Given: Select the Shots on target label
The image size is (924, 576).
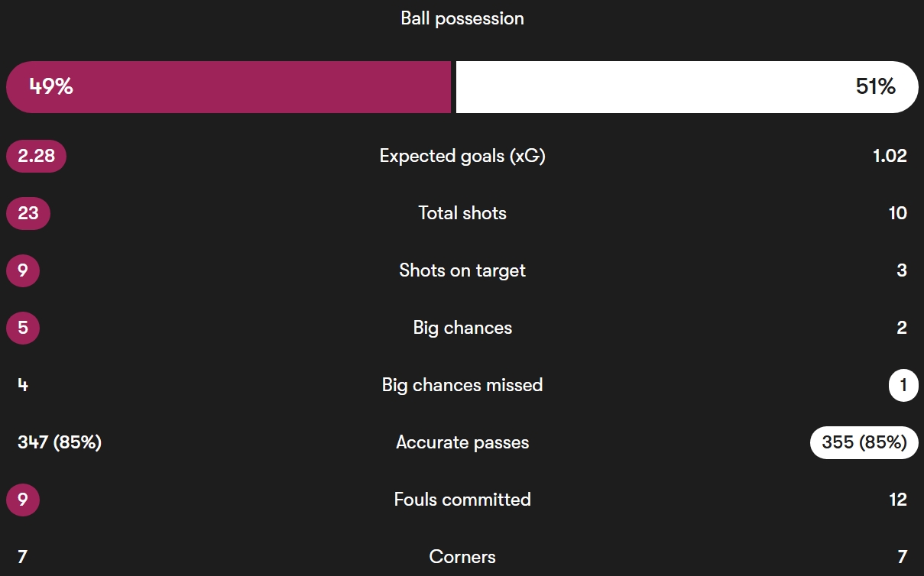Looking at the screenshot, I should coord(462,270).
